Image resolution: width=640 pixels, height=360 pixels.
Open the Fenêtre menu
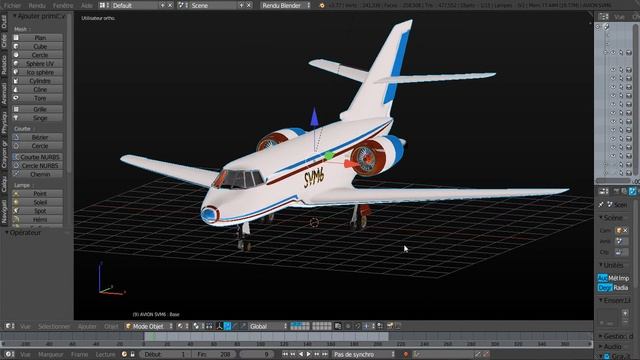(63, 5)
